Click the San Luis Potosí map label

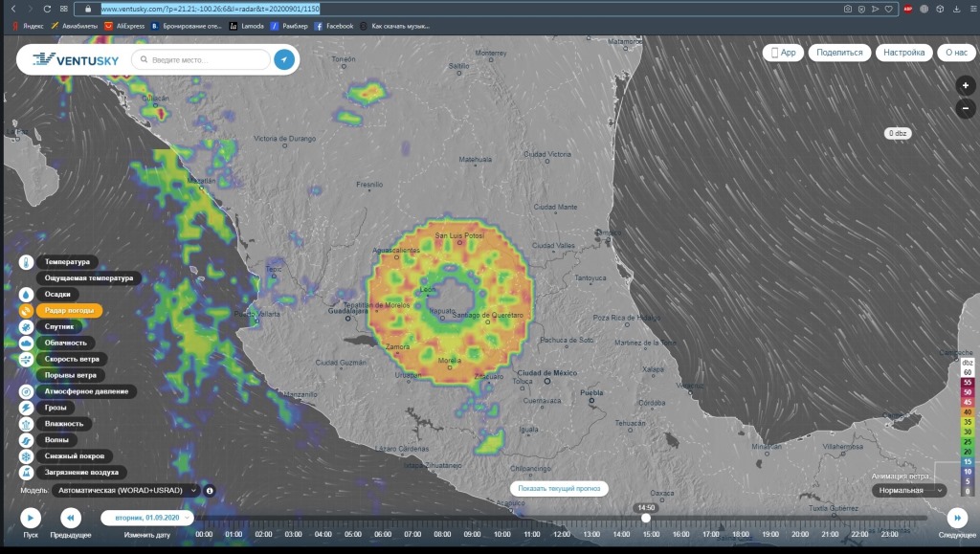coord(459,235)
